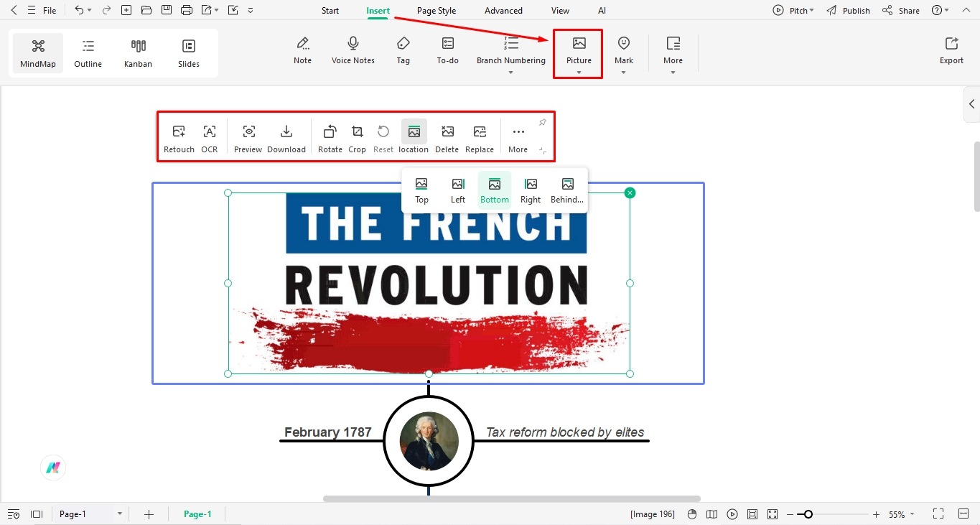Go back with the left arrow
The width and height of the screenshot is (980, 525).
[x=14, y=10]
